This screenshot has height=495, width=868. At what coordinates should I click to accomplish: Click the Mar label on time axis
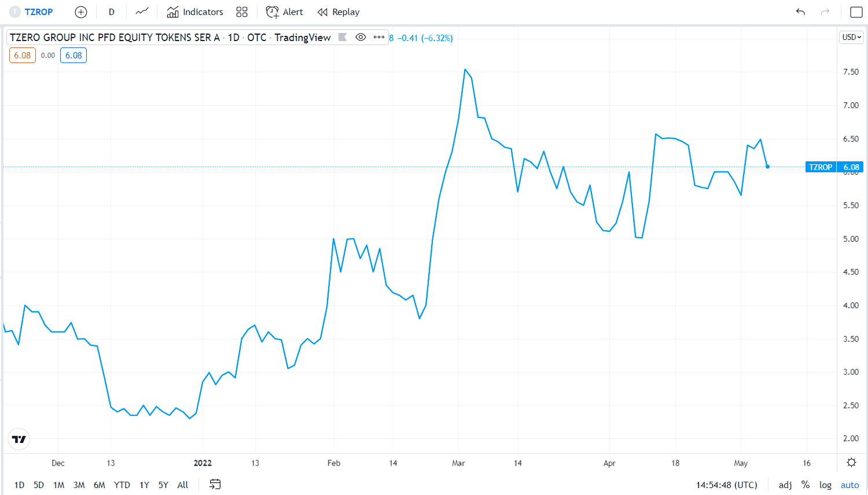(458, 463)
